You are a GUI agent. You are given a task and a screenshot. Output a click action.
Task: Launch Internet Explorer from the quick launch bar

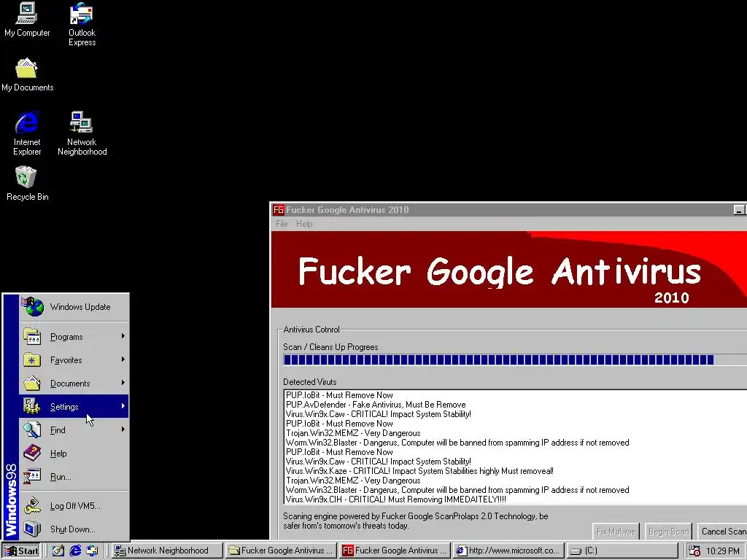click(x=75, y=551)
